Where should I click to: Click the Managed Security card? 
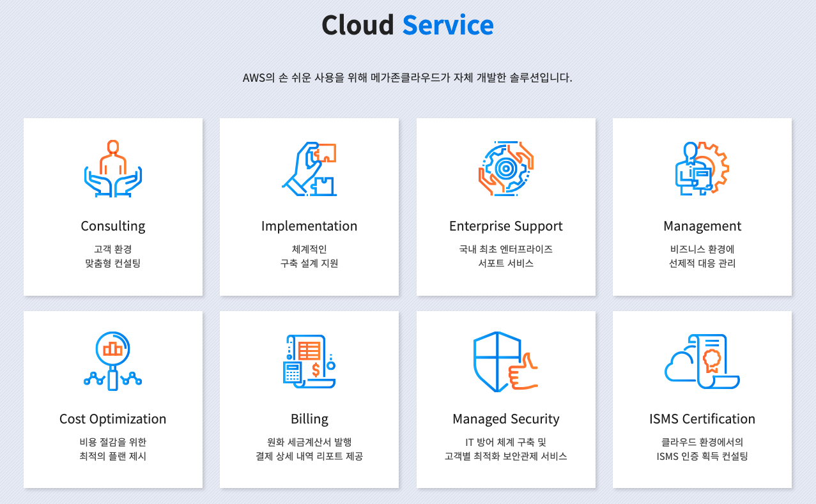[505, 399]
